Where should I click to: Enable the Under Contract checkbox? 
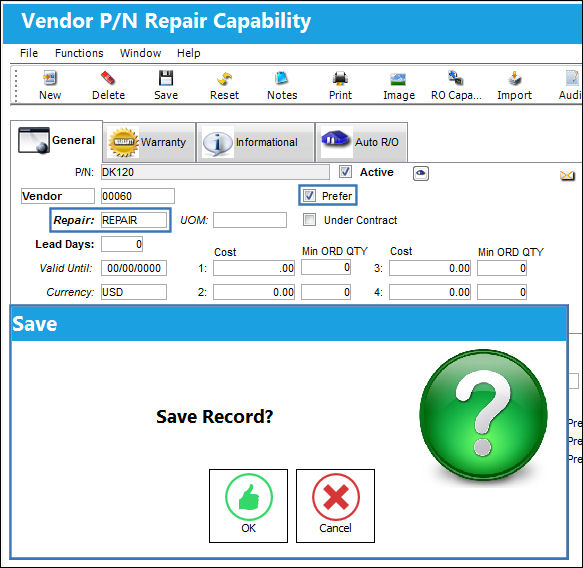[x=309, y=219]
